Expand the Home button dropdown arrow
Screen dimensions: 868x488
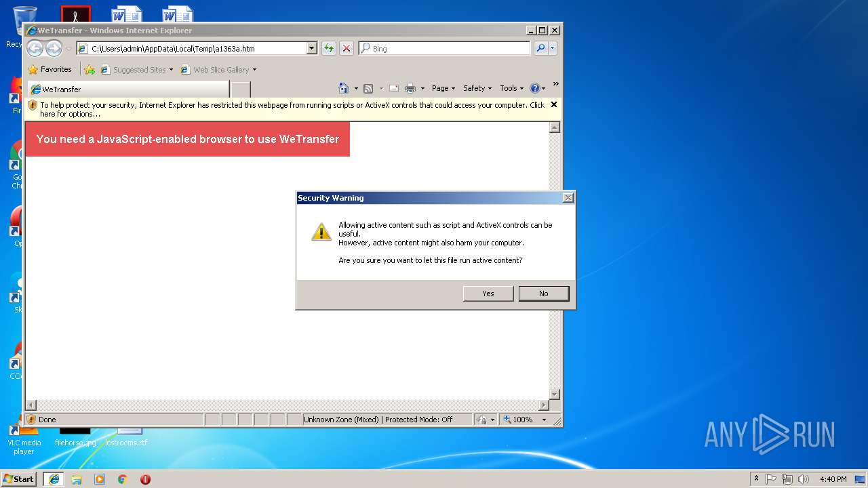pyautogui.click(x=355, y=88)
